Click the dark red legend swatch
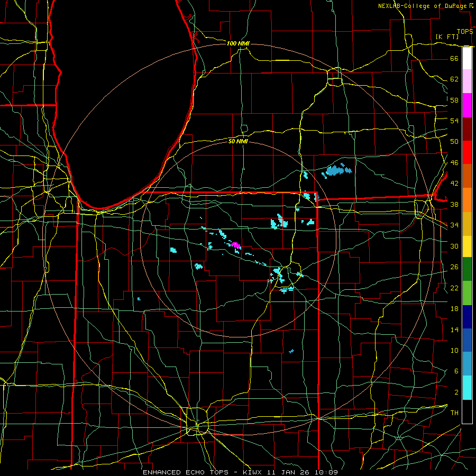The width and height of the screenshot is (476, 476). point(467,129)
